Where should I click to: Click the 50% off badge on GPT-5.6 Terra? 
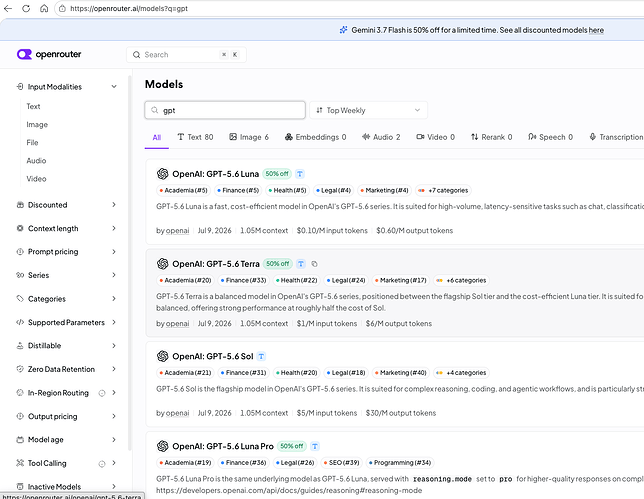[278, 264]
